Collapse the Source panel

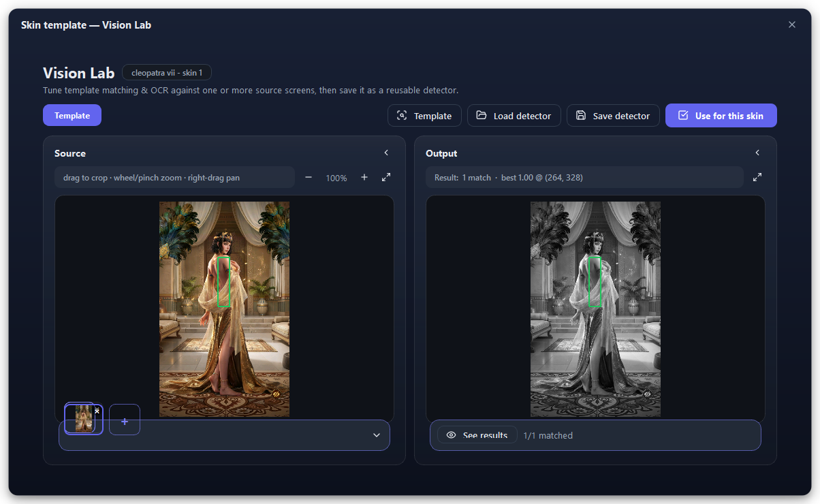pyautogui.click(x=386, y=153)
